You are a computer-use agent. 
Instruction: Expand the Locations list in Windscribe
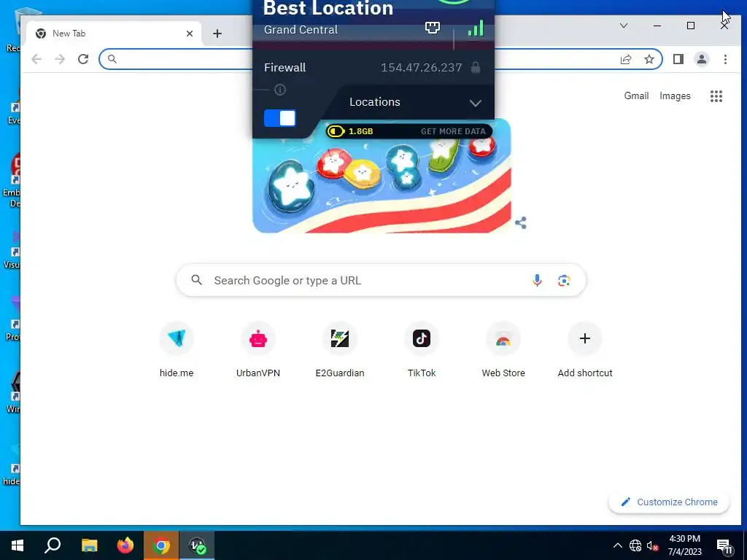(475, 103)
